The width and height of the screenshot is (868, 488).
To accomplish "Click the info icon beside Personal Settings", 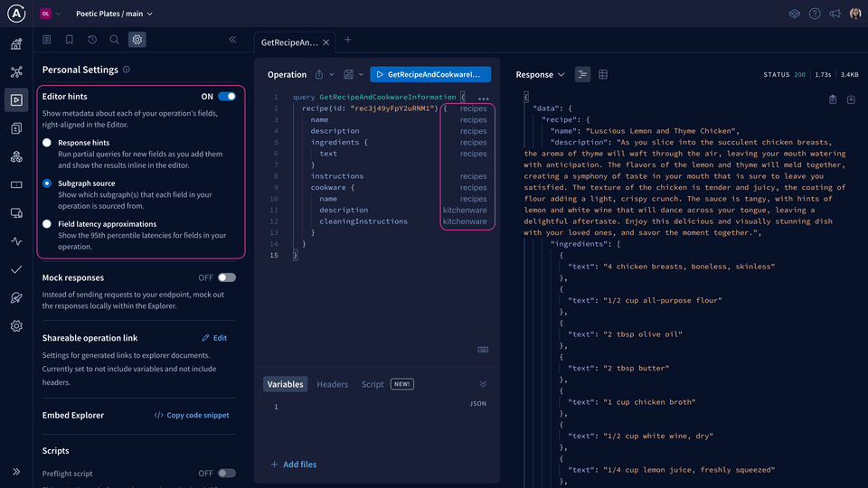I will (127, 70).
